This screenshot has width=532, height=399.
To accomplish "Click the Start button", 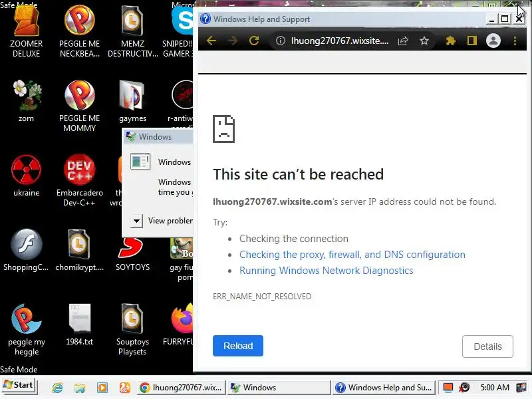I will 19,386.
